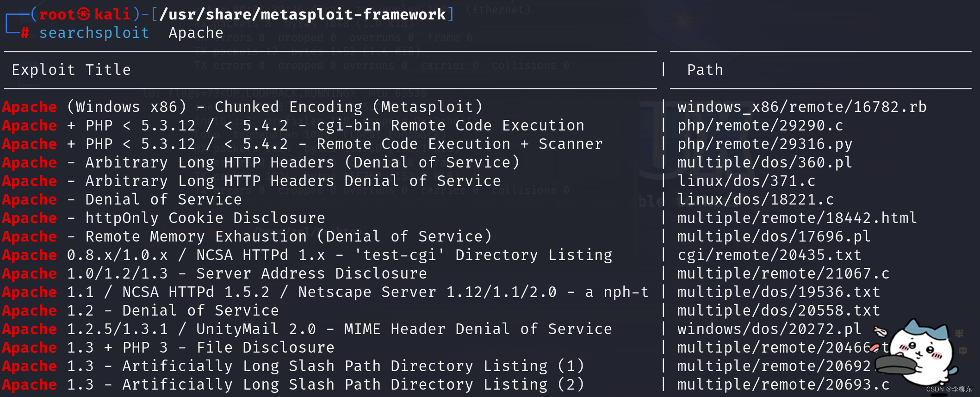
Task: Click path multiple/dos/17696.pl
Action: (775, 236)
